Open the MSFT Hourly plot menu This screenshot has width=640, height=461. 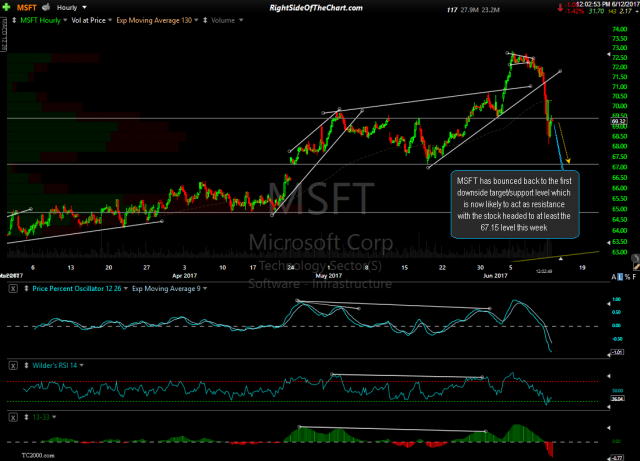click(44, 20)
